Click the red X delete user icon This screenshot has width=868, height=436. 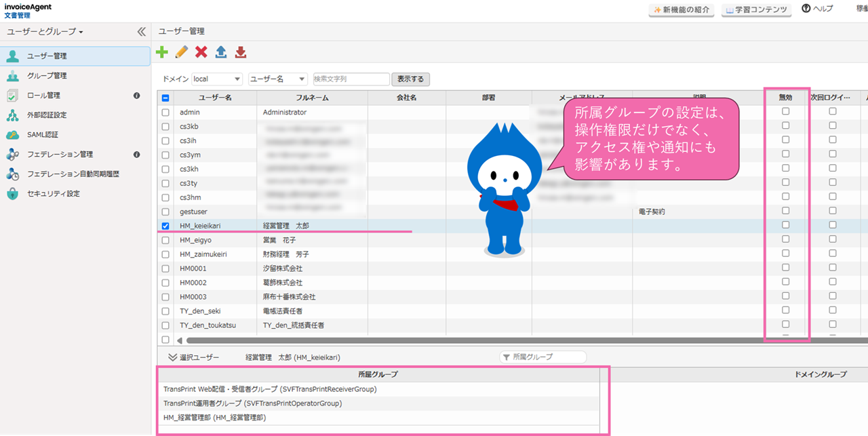tap(201, 52)
